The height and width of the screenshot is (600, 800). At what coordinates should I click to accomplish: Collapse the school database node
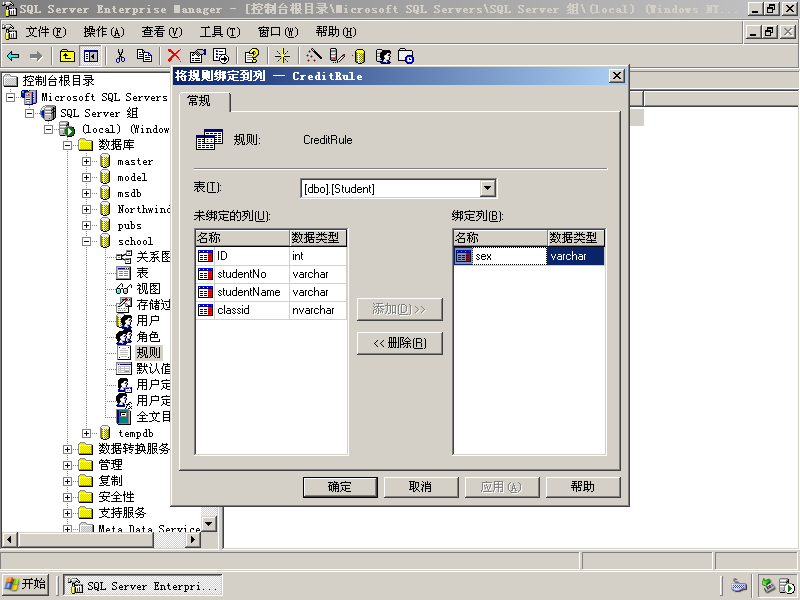87,241
